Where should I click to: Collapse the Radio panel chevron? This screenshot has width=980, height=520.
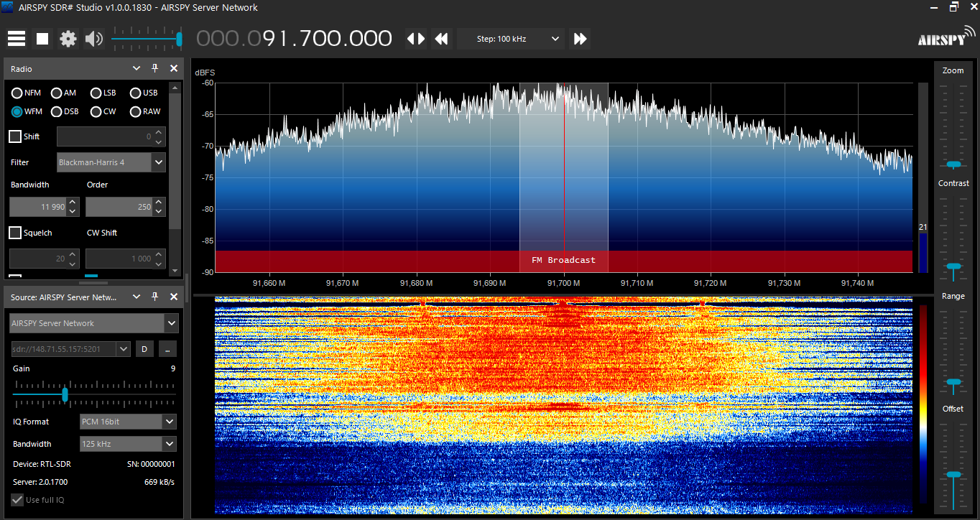[137, 68]
